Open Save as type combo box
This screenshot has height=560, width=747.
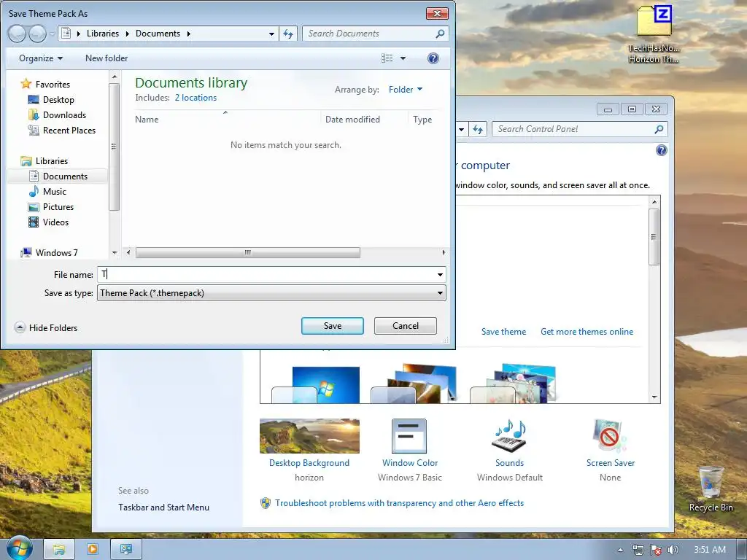coord(271,293)
